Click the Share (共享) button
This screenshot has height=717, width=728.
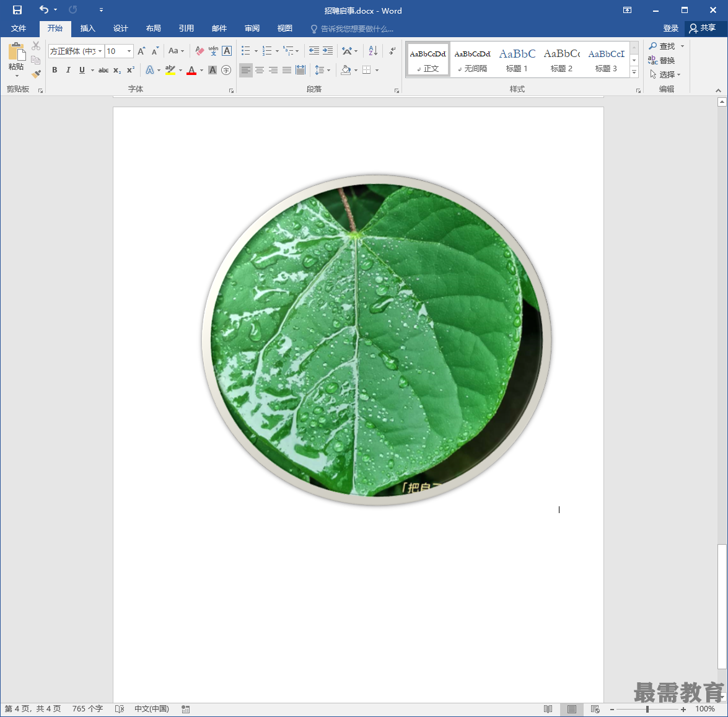(x=703, y=29)
